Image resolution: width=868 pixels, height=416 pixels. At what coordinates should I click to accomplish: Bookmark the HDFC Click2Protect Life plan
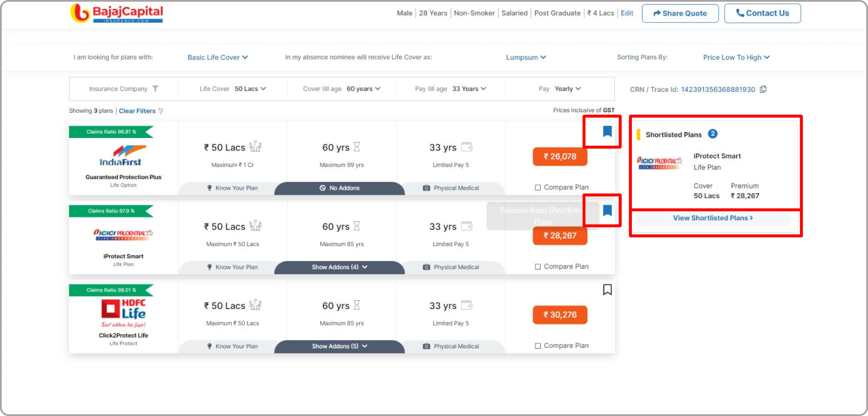tap(607, 289)
